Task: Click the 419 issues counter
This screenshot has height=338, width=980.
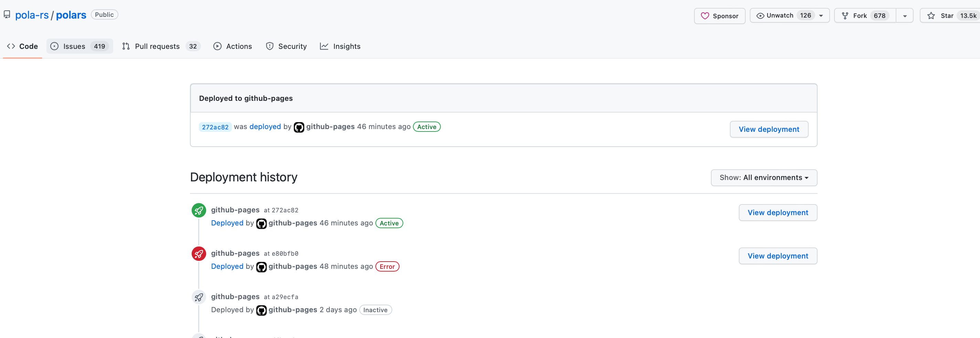Action: click(x=99, y=46)
